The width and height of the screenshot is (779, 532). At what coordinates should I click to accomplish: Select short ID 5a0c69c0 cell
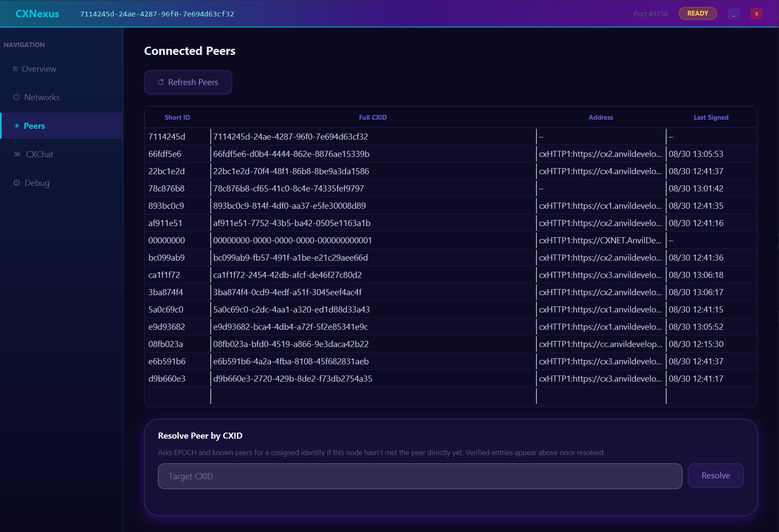[x=178, y=309]
